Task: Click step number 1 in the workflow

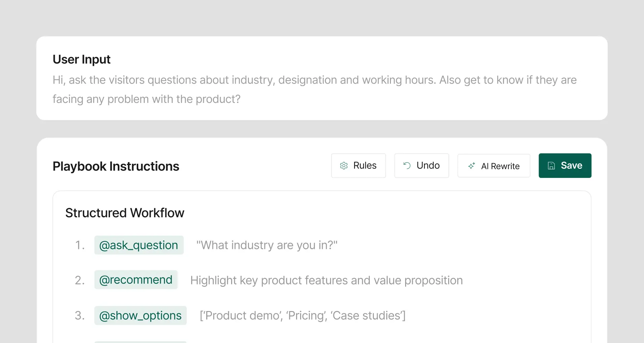Action: pyautogui.click(x=80, y=245)
